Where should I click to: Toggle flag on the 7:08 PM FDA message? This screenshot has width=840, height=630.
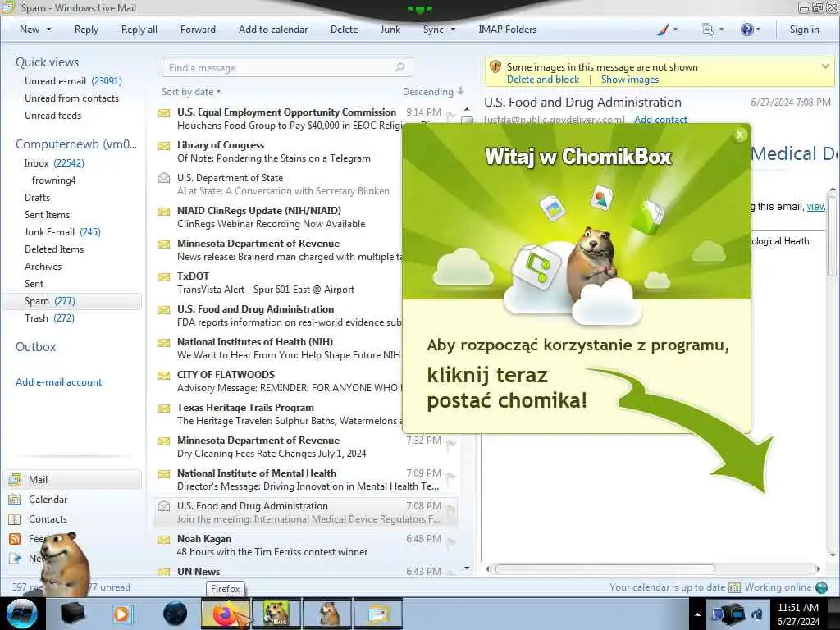[450, 509]
